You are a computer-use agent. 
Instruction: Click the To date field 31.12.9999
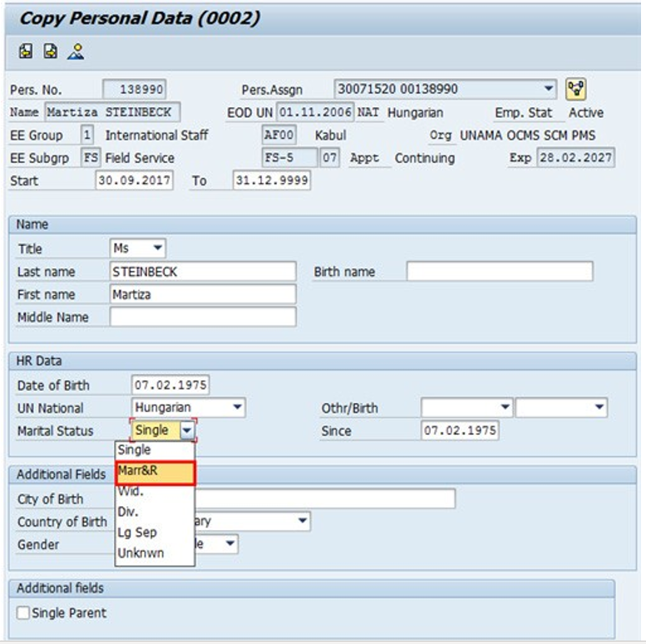[272, 180]
